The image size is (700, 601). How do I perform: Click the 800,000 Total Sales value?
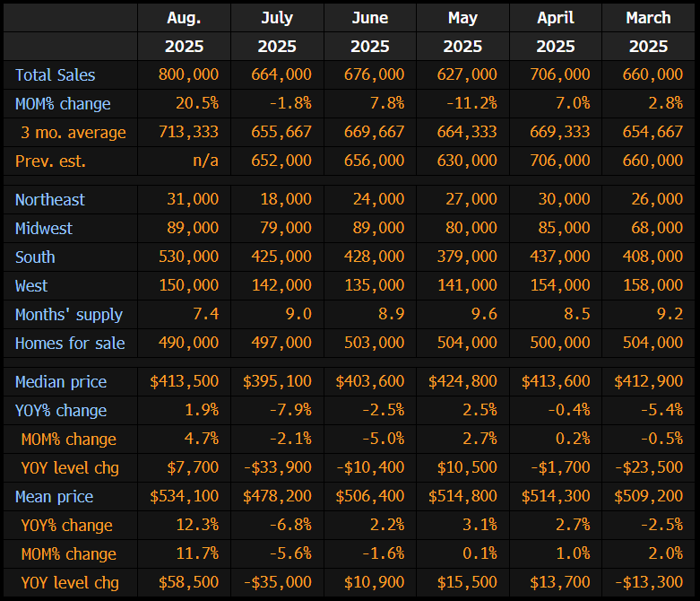pos(188,75)
